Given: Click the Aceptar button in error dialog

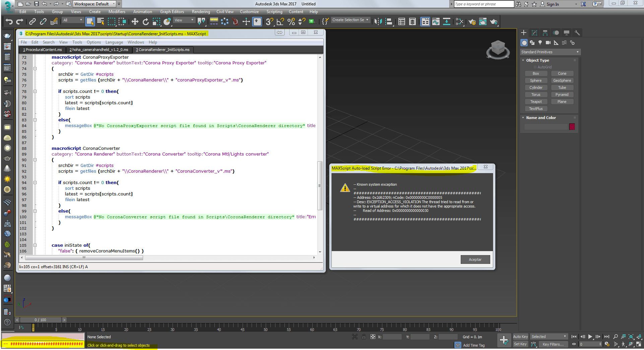Looking at the screenshot, I should [x=475, y=259].
